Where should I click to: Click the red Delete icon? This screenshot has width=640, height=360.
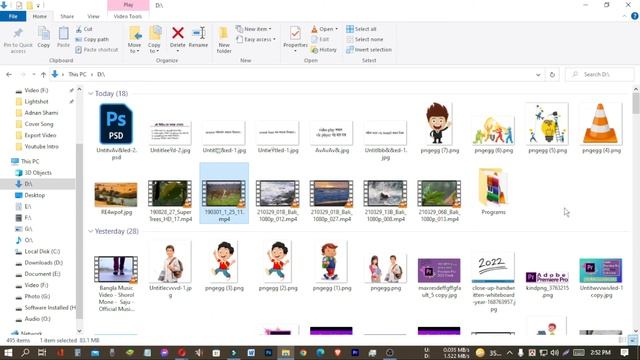(178, 33)
